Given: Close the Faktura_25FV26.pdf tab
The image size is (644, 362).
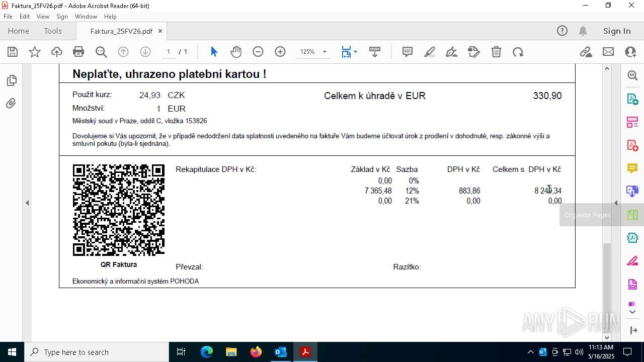Looking at the screenshot, I should pyautogui.click(x=160, y=31).
